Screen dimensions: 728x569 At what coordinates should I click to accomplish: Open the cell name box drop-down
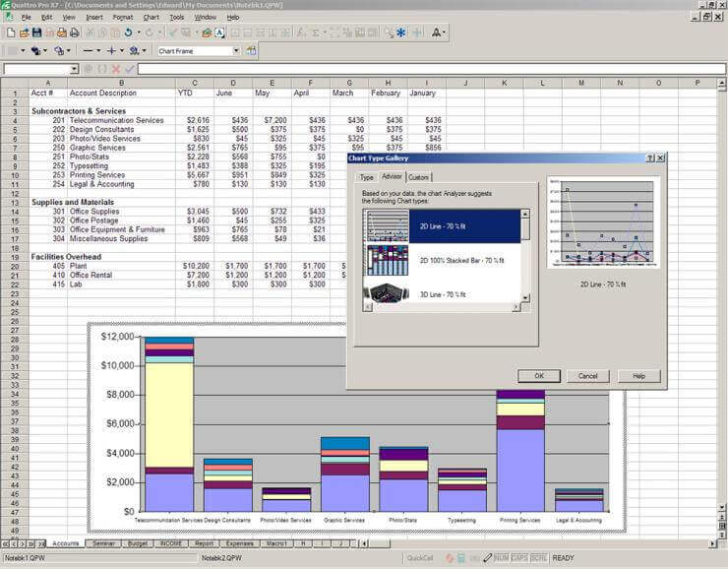[75, 69]
